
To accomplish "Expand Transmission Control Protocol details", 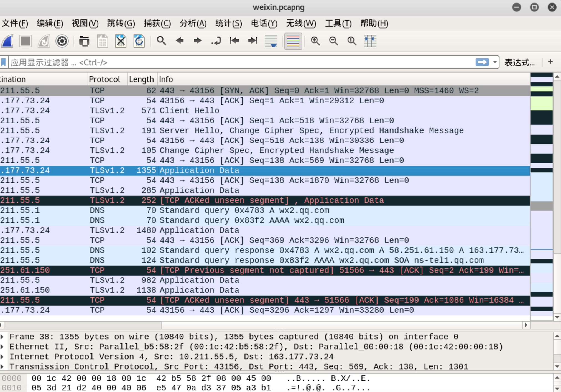I will [x=2, y=366].
